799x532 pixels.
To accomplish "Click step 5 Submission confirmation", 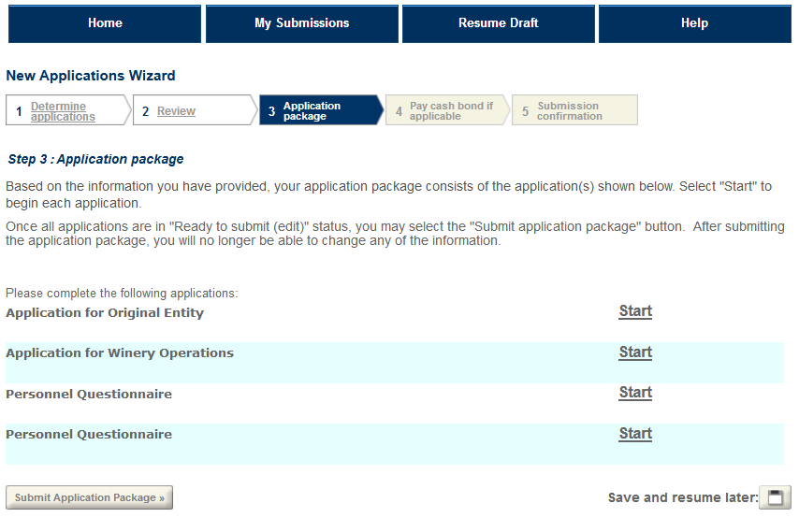I will tap(569, 111).
